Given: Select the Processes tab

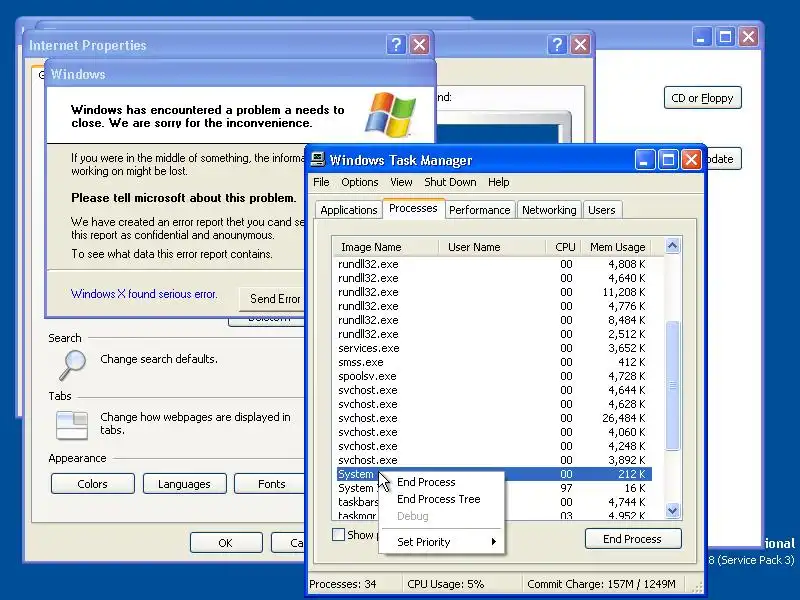Looking at the screenshot, I should coord(413,208).
